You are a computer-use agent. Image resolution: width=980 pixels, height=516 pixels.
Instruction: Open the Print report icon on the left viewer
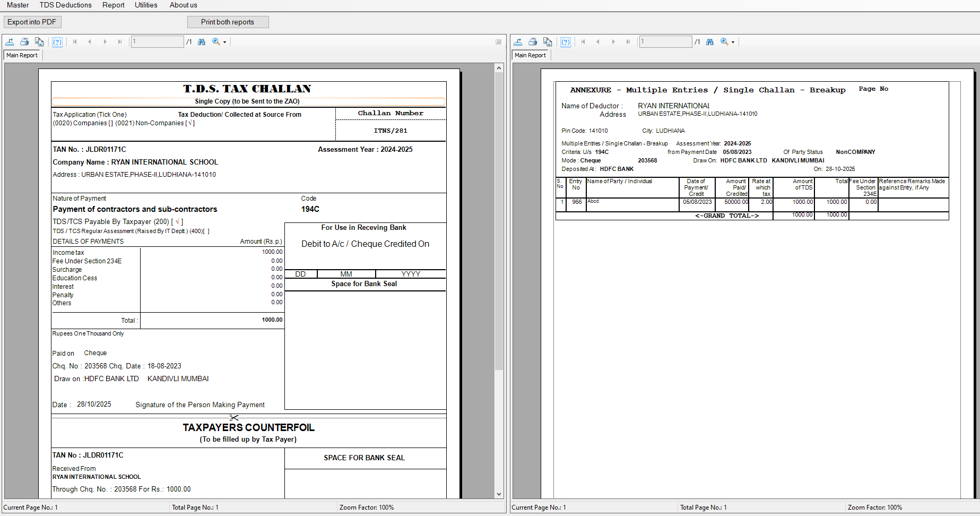[x=24, y=41]
